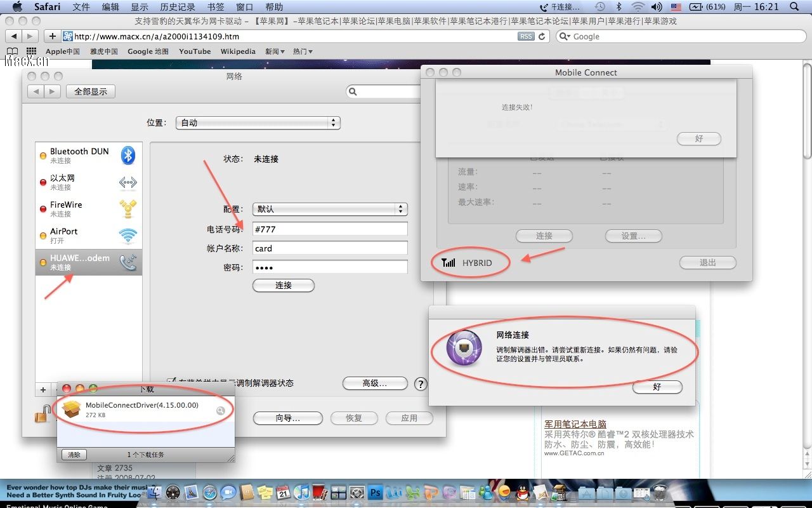This screenshot has width=812, height=508.
Task: Unlock the Network preferences padlock
Action: 43,415
